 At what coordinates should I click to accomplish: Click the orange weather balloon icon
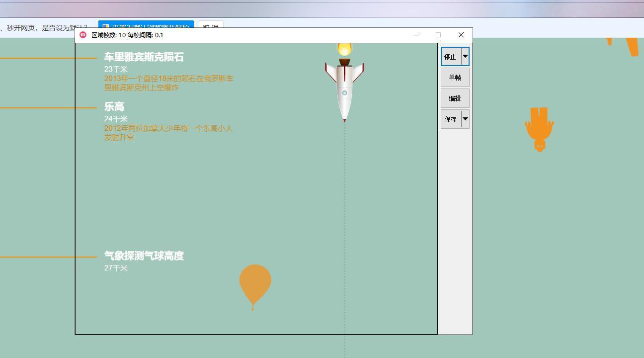click(x=255, y=287)
